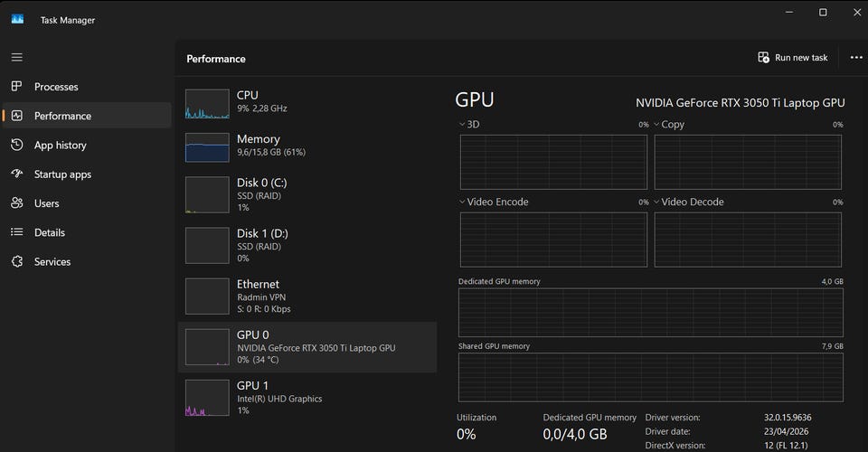The image size is (868, 452).
Task: Open the Video Decode engine dropdown
Action: tap(656, 202)
